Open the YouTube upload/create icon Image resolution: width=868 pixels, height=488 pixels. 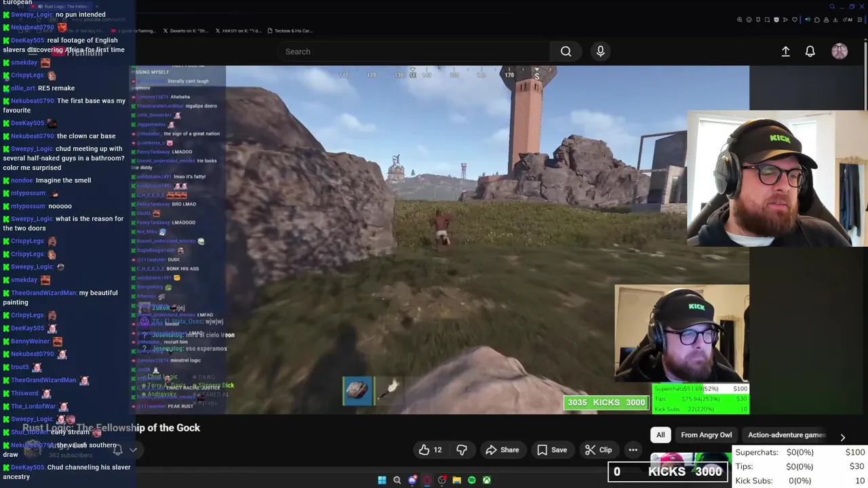[785, 52]
